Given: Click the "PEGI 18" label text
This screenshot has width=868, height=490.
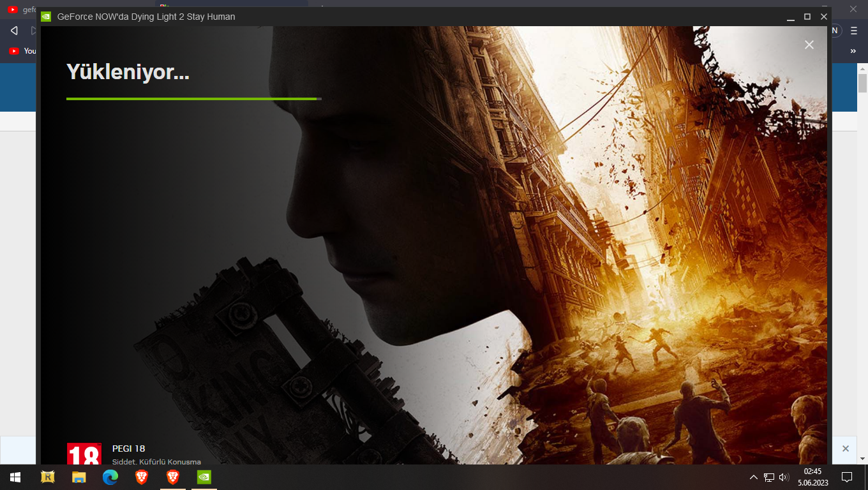Looking at the screenshot, I should click(129, 449).
